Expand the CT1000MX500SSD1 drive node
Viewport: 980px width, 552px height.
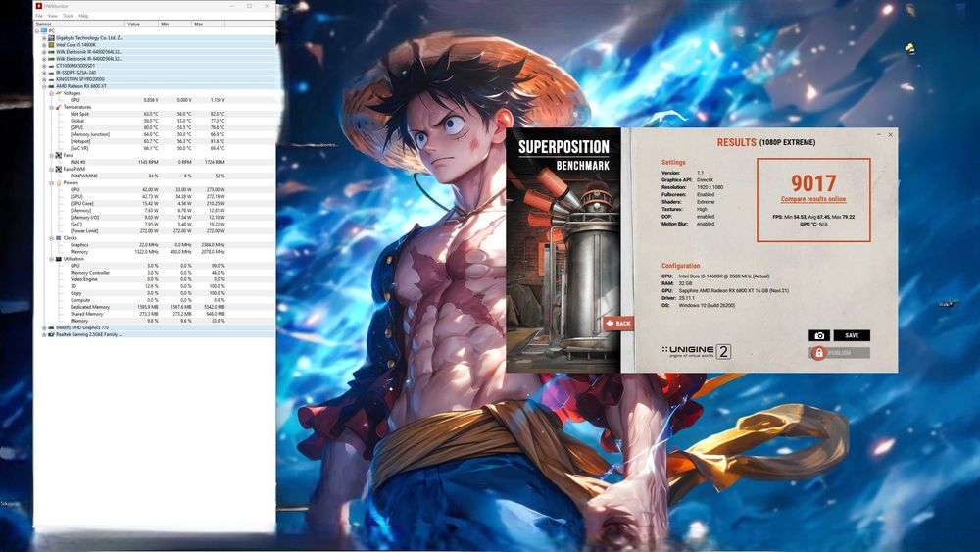tap(44, 66)
